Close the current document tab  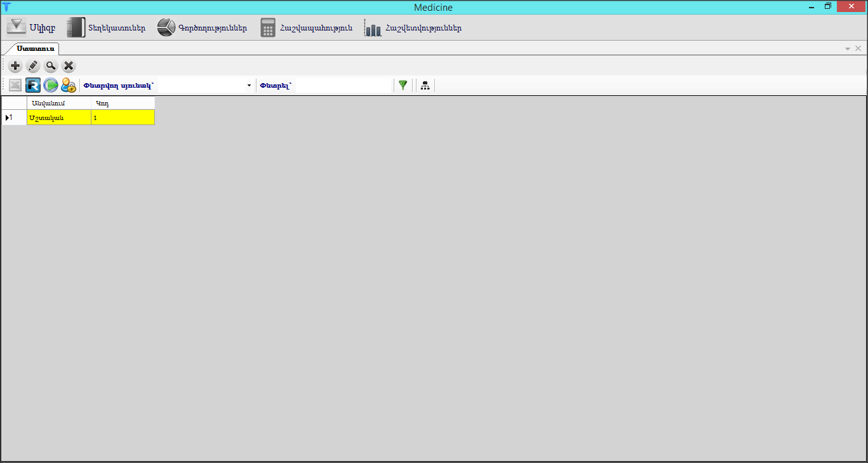coord(858,49)
